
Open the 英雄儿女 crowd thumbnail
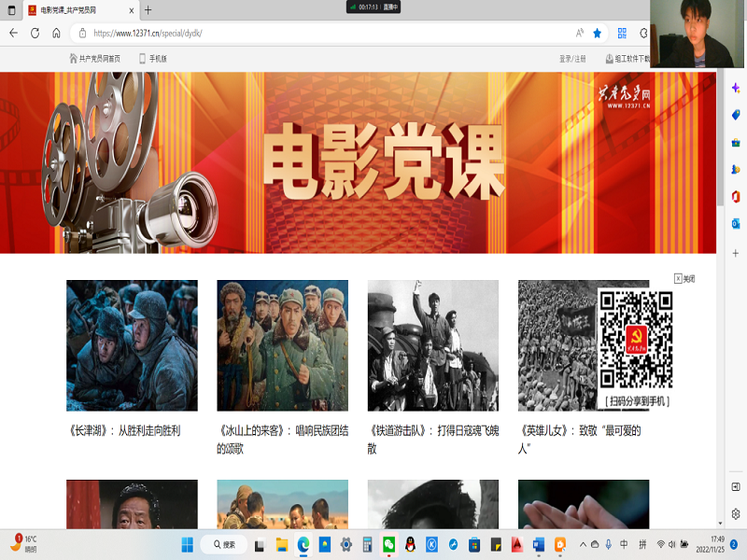(x=557, y=345)
